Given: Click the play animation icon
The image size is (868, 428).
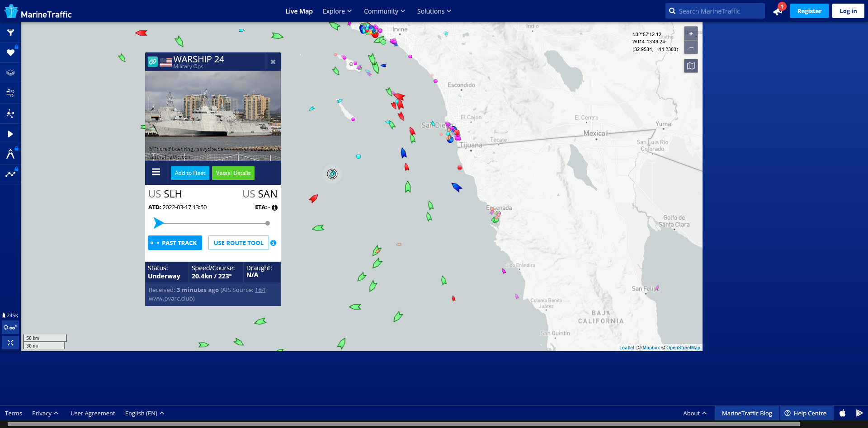Looking at the screenshot, I should tap(10, 134).
